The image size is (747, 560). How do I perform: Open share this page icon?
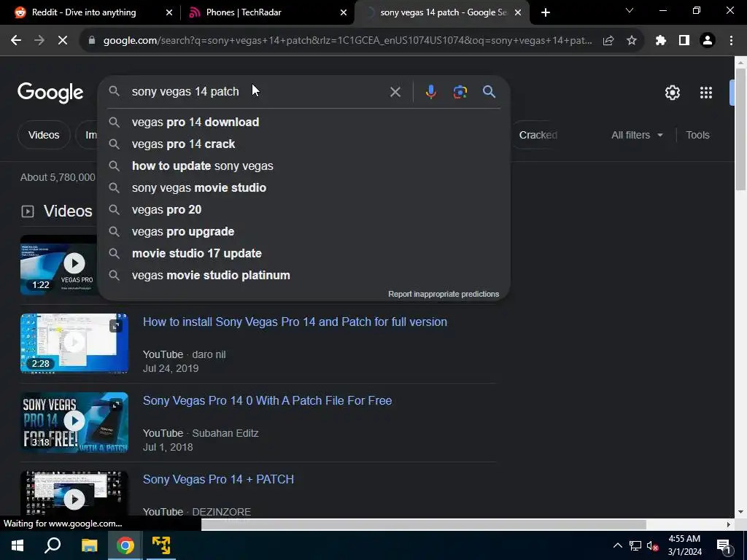click(608, 41)
